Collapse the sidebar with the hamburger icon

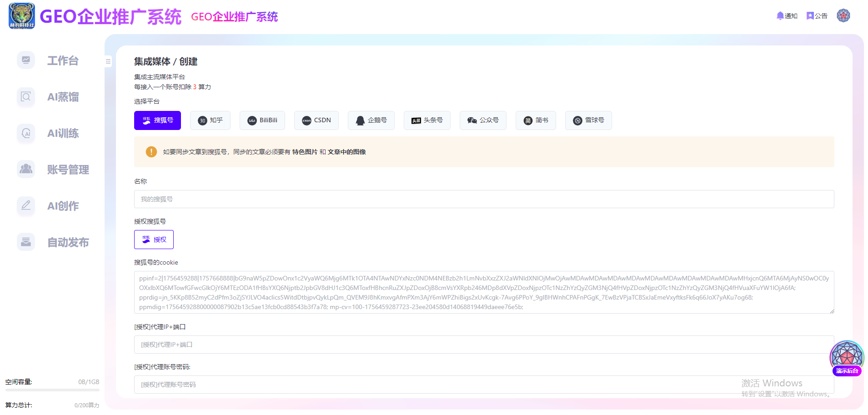pos(108,61)
